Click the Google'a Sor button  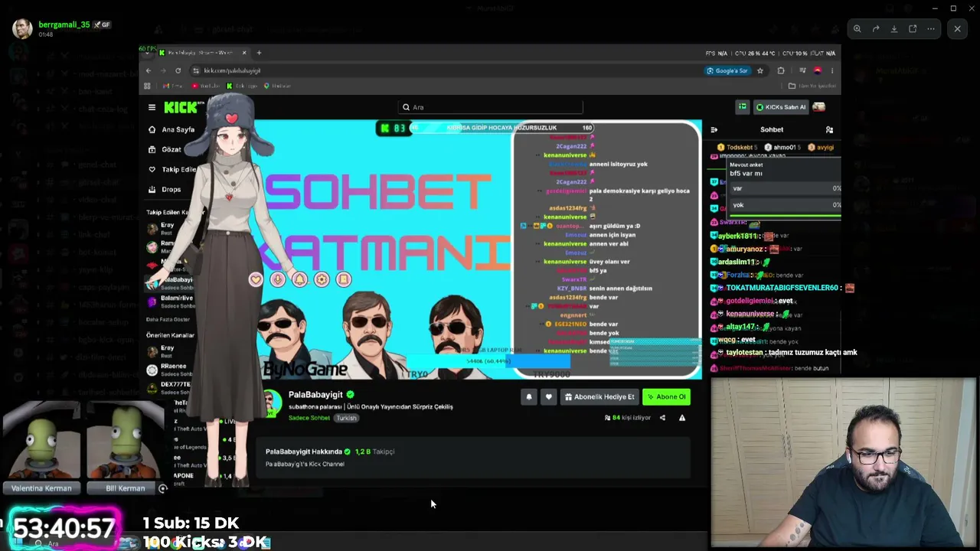(728, 70)
